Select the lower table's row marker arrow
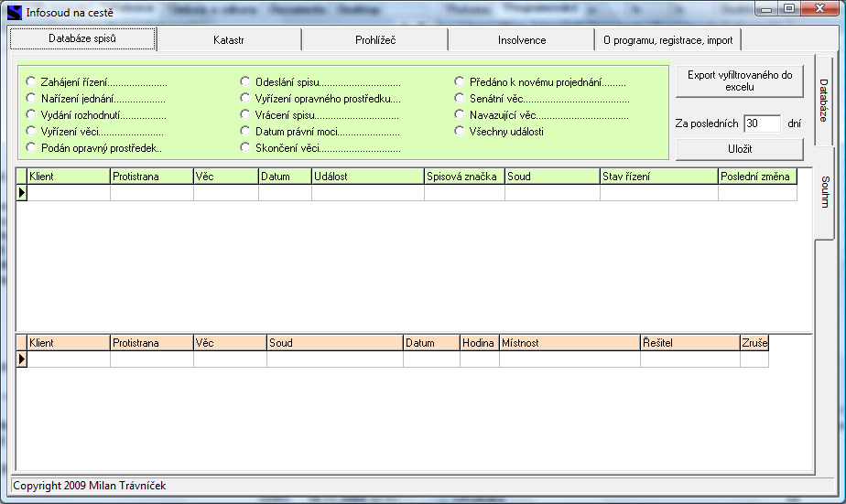This screenshot has width=846, height=504. coord(22,359)
